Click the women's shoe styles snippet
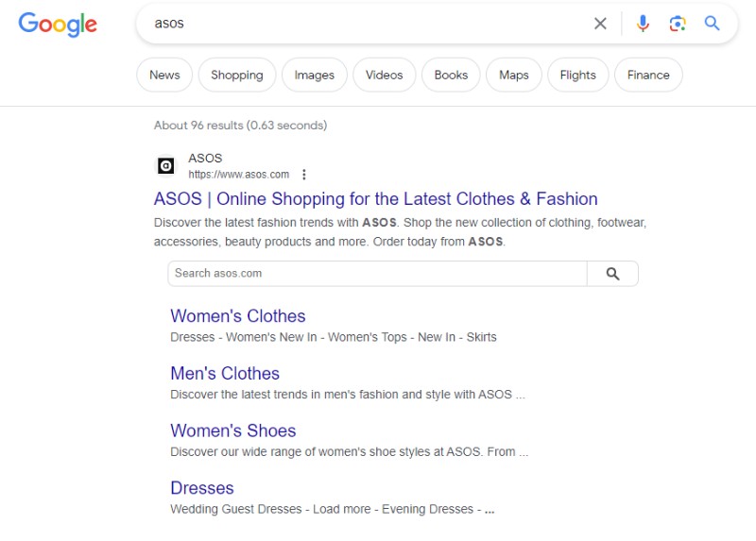Screen dimensions: 756x541 tap(349, 452)
